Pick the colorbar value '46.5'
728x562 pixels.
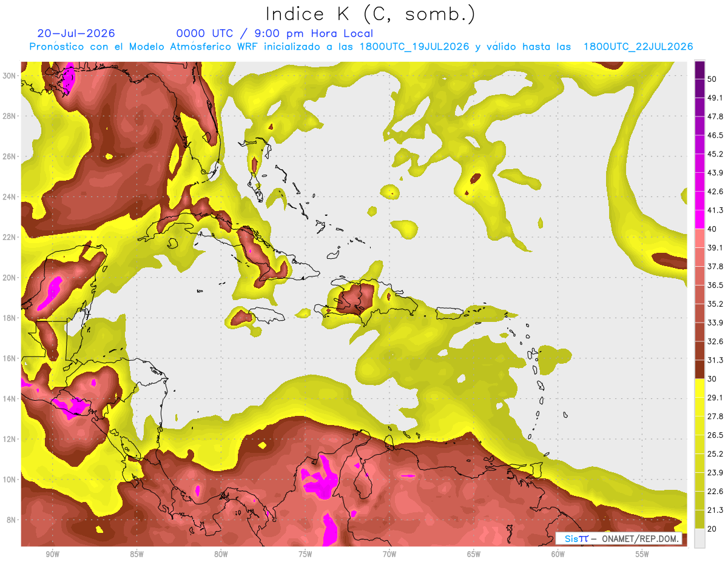click(x=715, y=136)
